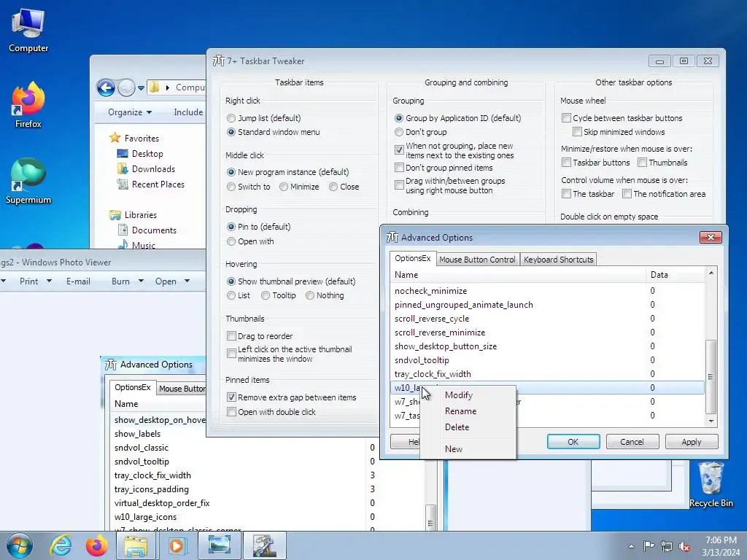Choose New from context menu
This screenshot has height=560, width=747.
click(454, 448)
